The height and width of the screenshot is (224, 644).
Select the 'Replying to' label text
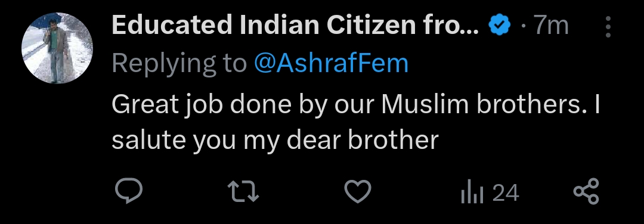[179, 64]
